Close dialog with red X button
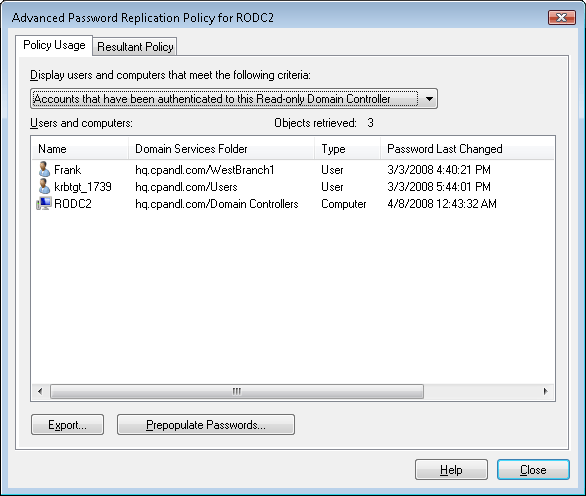586x496 pixels. (561, 18)
